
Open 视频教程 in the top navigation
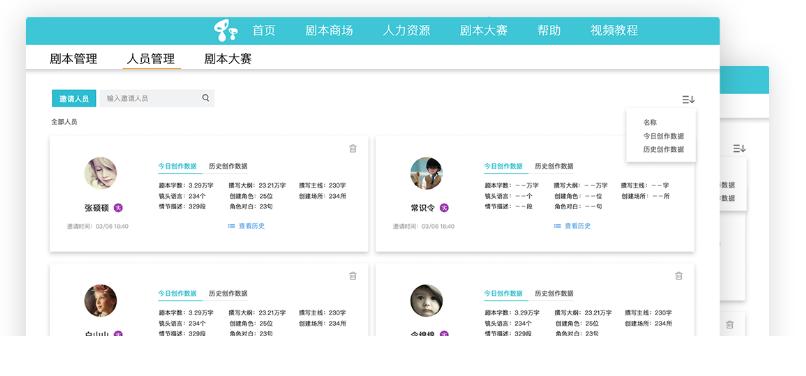[614, 30]
